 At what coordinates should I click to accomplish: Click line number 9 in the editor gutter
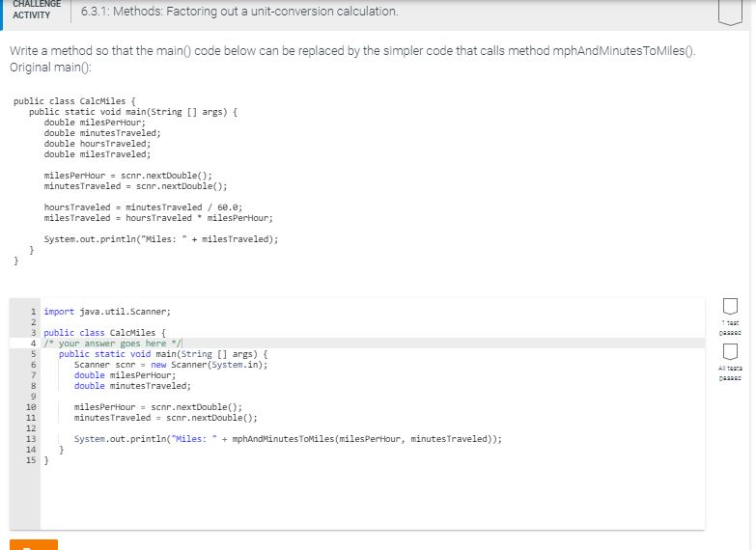(33, 397)
